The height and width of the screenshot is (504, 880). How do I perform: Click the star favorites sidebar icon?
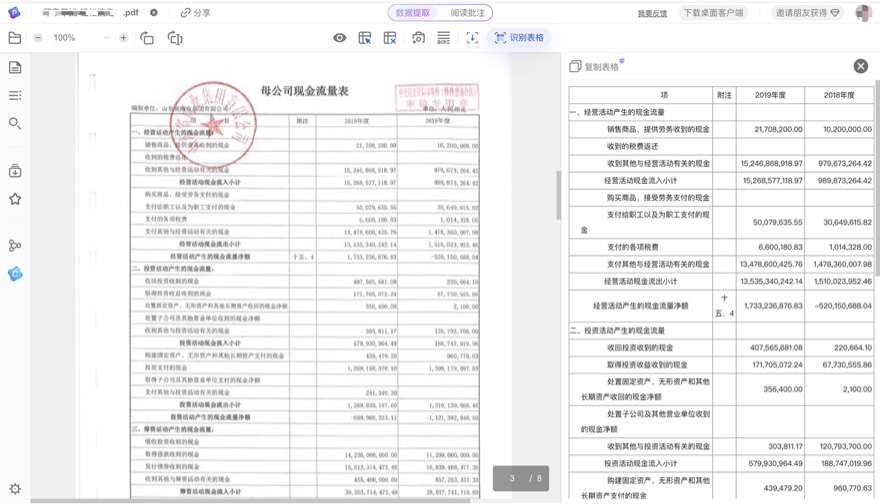15,199
